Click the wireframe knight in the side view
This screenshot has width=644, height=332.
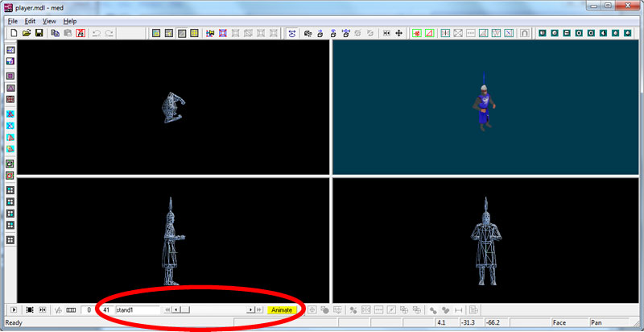click(172, 242)
